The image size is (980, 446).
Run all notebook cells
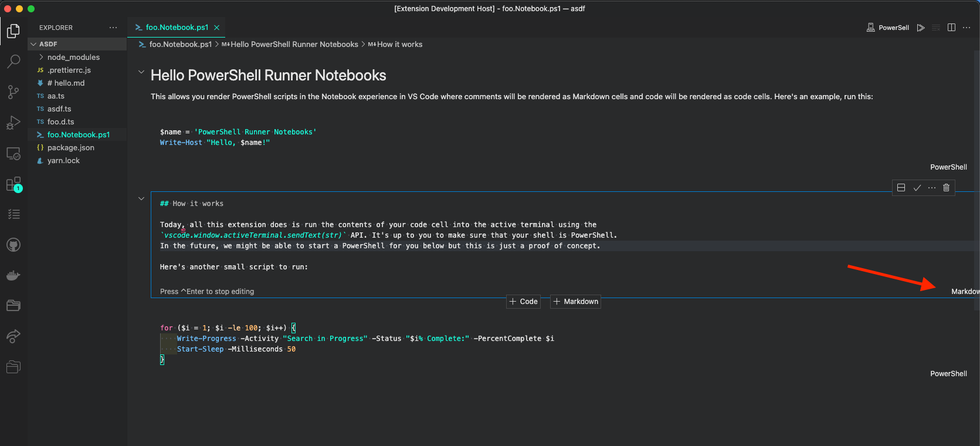tap(921, 28)
